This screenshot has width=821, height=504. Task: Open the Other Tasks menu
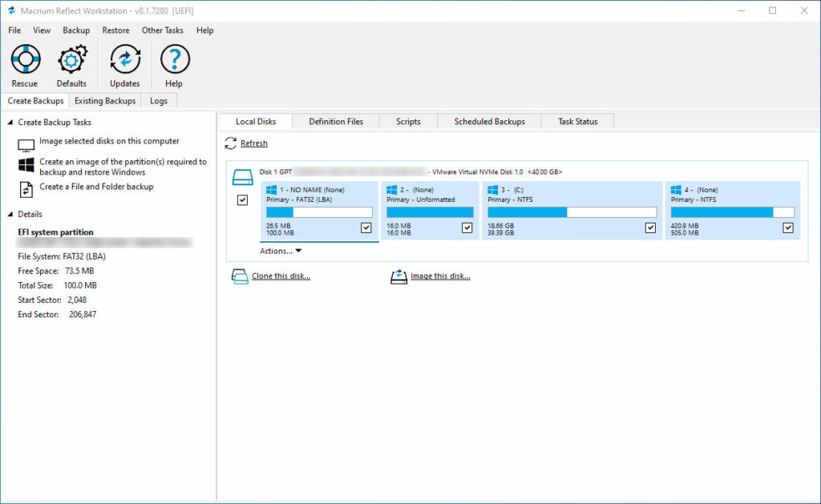[x=162, y=30]
